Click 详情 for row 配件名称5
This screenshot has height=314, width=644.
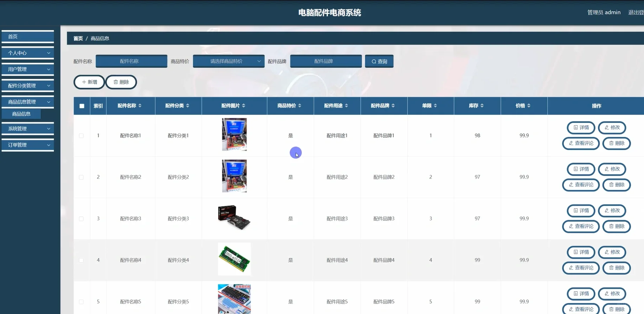click(581, 293)
